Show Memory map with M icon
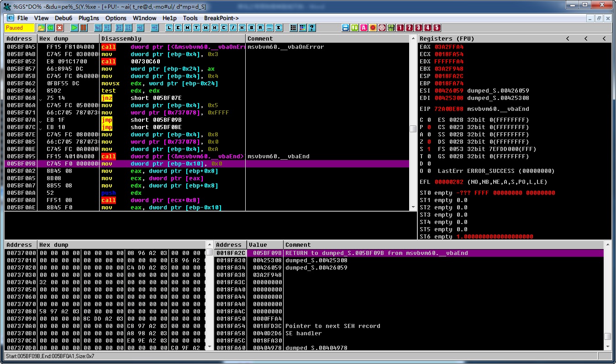Viewport: 616px width, 364px height. click(x=187, y=28)
